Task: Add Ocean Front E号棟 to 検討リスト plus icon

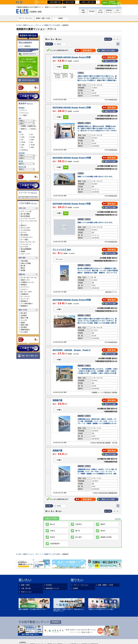Action: point(110,61)
